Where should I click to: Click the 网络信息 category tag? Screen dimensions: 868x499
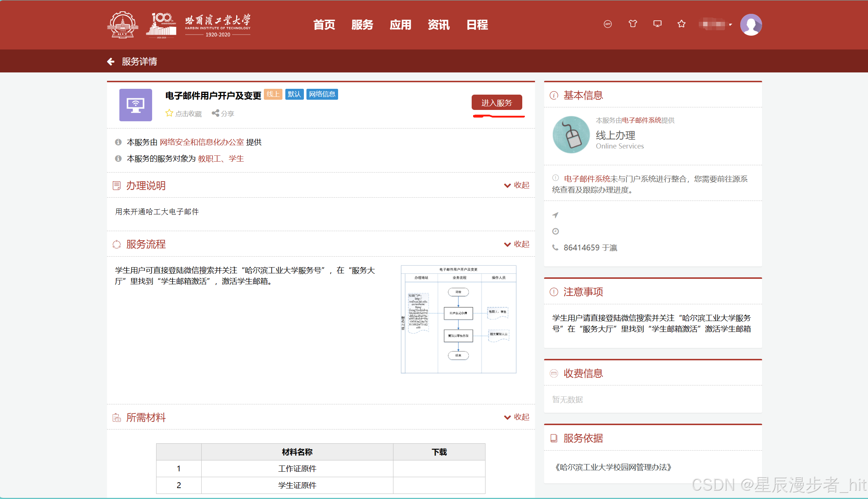point(322,94)
